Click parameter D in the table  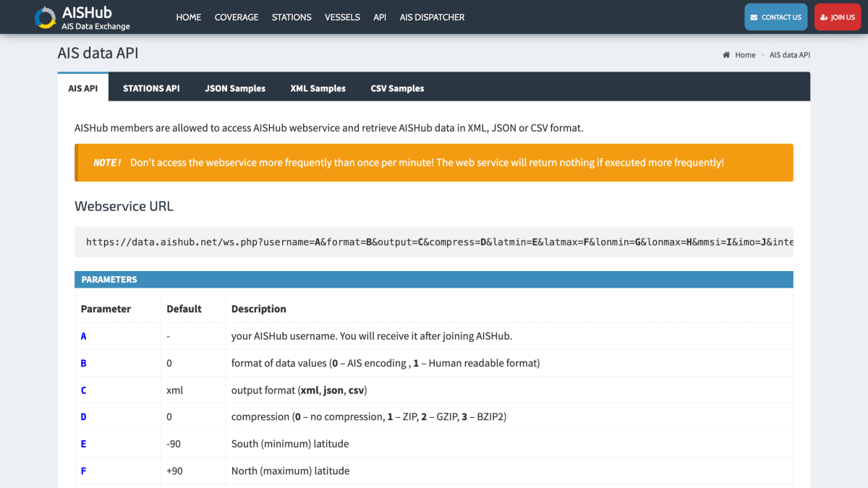coord(84,417)
